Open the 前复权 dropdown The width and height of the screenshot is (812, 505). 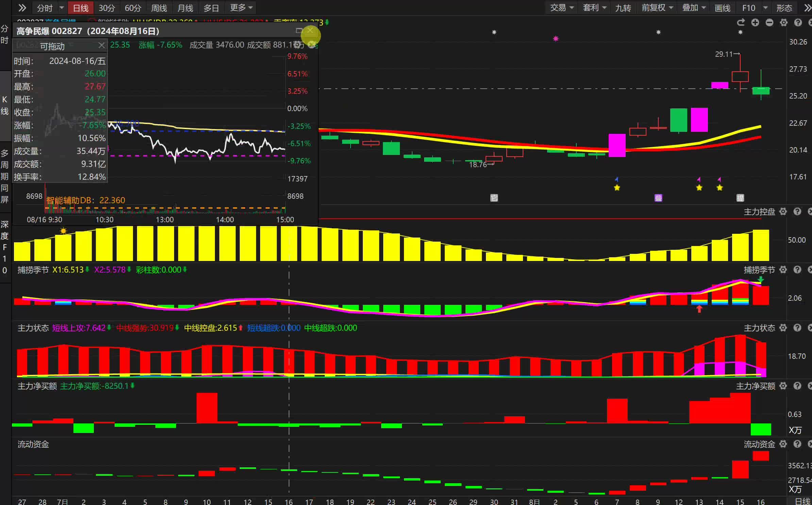(657, 8)
